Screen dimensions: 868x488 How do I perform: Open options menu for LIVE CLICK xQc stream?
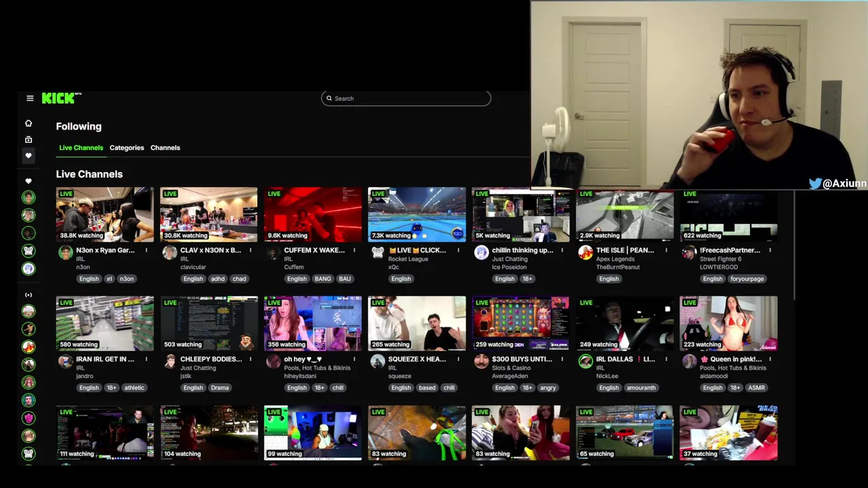click(x=458, y=250)
